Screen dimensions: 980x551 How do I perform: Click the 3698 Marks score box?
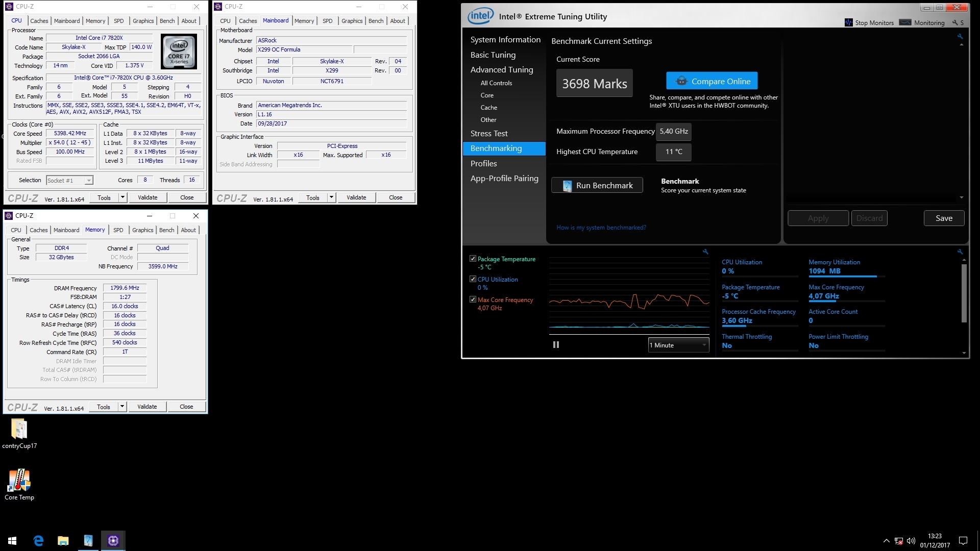(x=594, y=83)
